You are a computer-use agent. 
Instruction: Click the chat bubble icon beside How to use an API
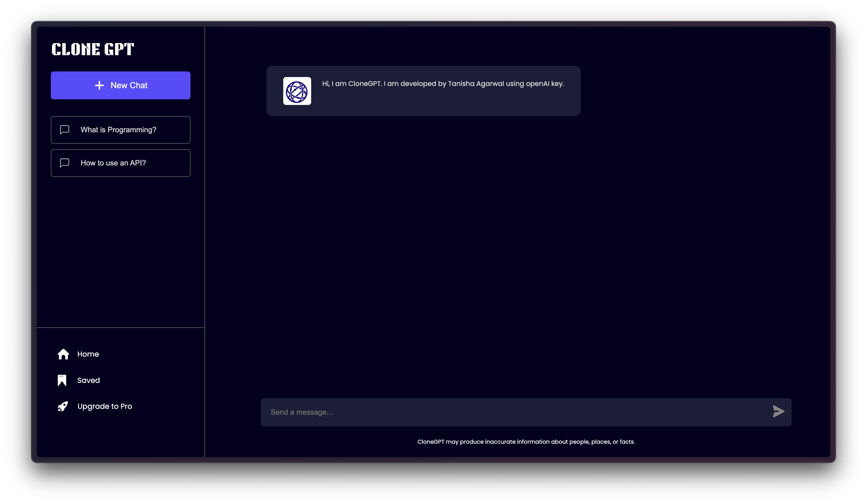(x=65, y=163)
